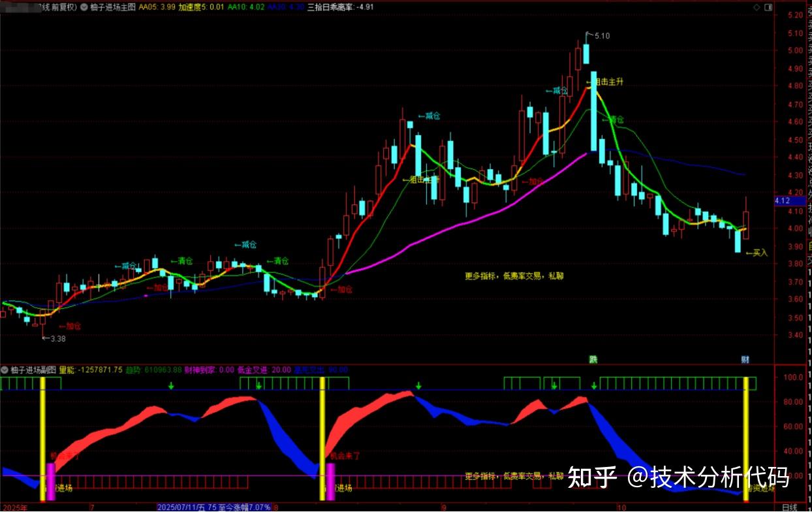This screenshot has height=512, width=812.
Task: Click the 趋势 610963.88 value in sub chart
Action: point(153,370)
